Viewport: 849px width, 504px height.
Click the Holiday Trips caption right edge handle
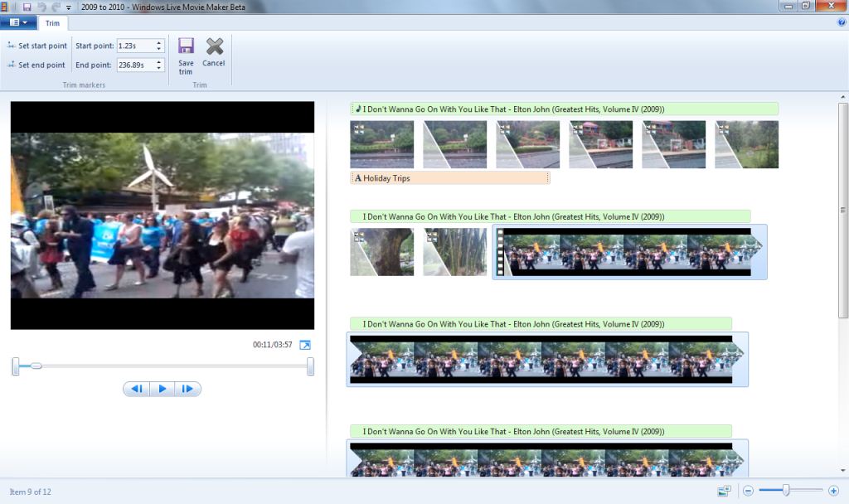547,178
